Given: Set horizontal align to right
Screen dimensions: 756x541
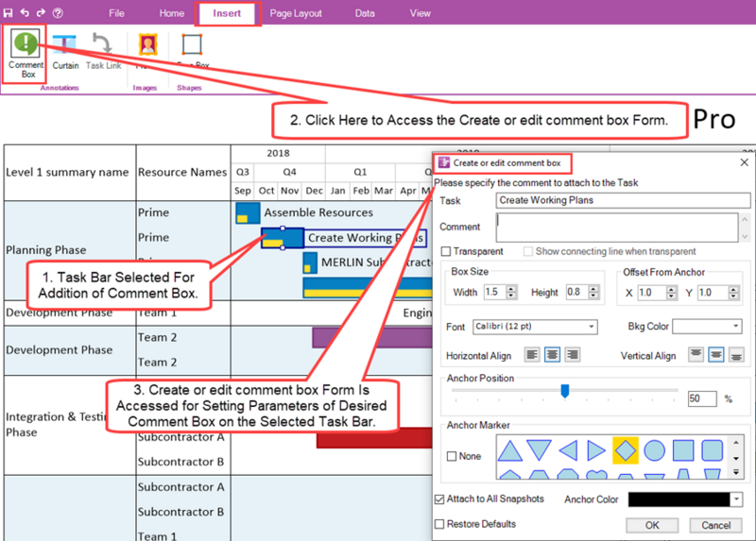Looking at the screenshot, I should 573,355.
